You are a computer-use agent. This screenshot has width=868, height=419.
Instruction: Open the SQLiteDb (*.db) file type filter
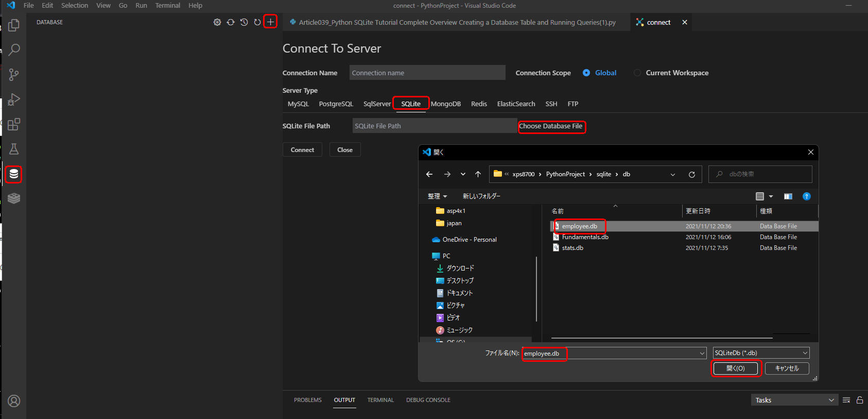(761, 353)
